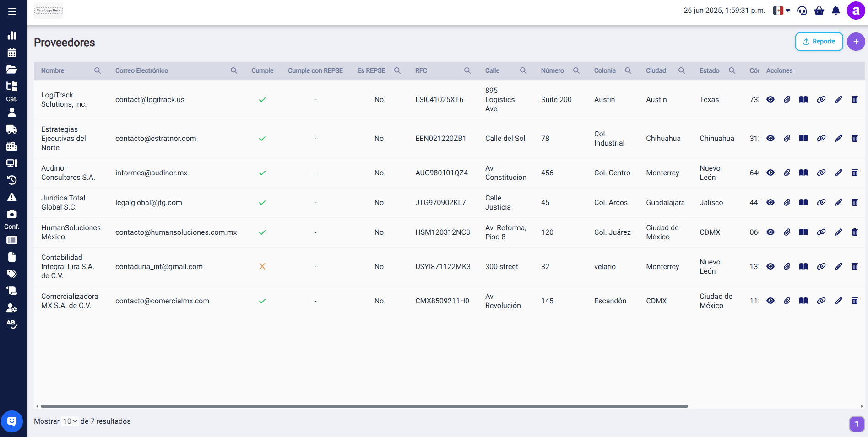Open the Mostrar page size dropdown
Viewport: 868px width, 437px height.
pos(70,421)
